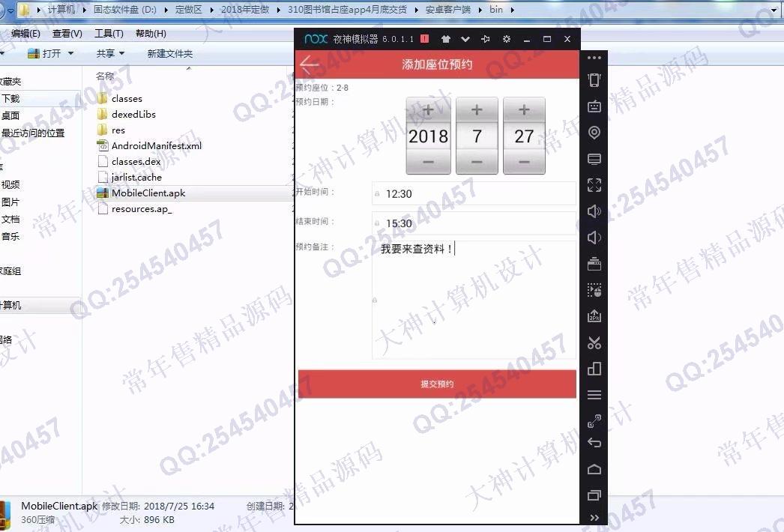Toggle Nox fullscreen icon

click(594, 185)
